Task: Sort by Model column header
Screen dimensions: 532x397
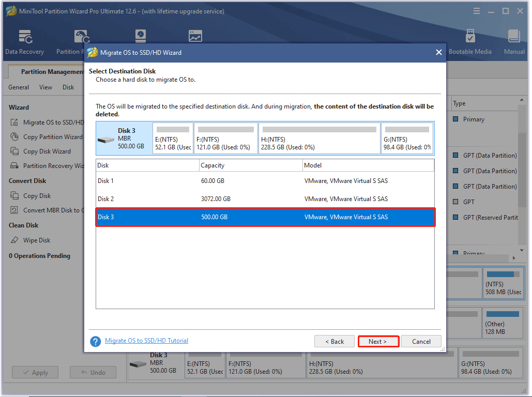Action: 369,165
